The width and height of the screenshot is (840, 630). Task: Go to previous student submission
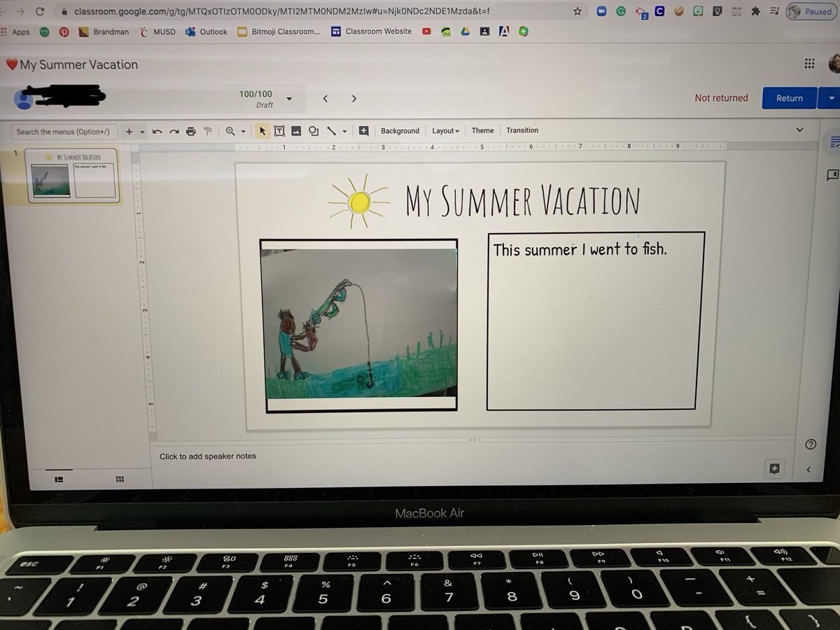325,99
